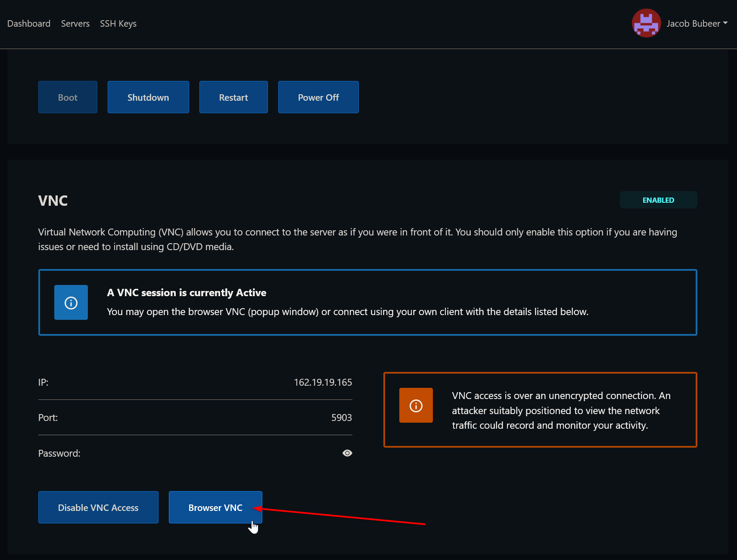Image resolution: width=737 pixels, height=560 pixels.
Task: Expand the Jacob Bubeer account dropdown
Action: coord(697,24)
